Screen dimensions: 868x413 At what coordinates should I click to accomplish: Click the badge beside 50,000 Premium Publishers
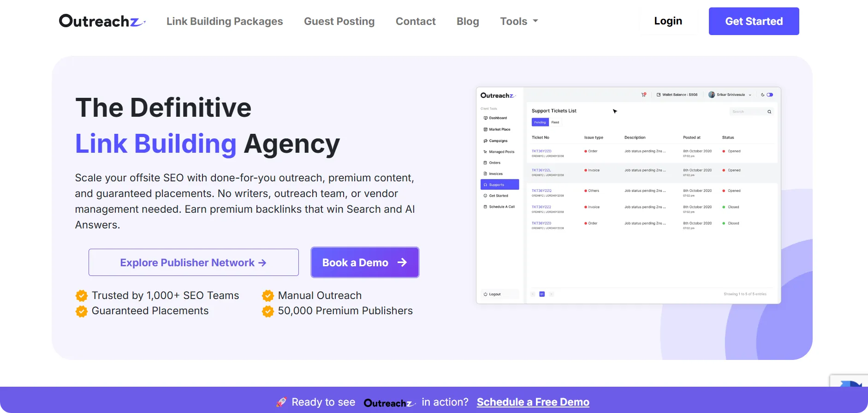pos(268,311)
